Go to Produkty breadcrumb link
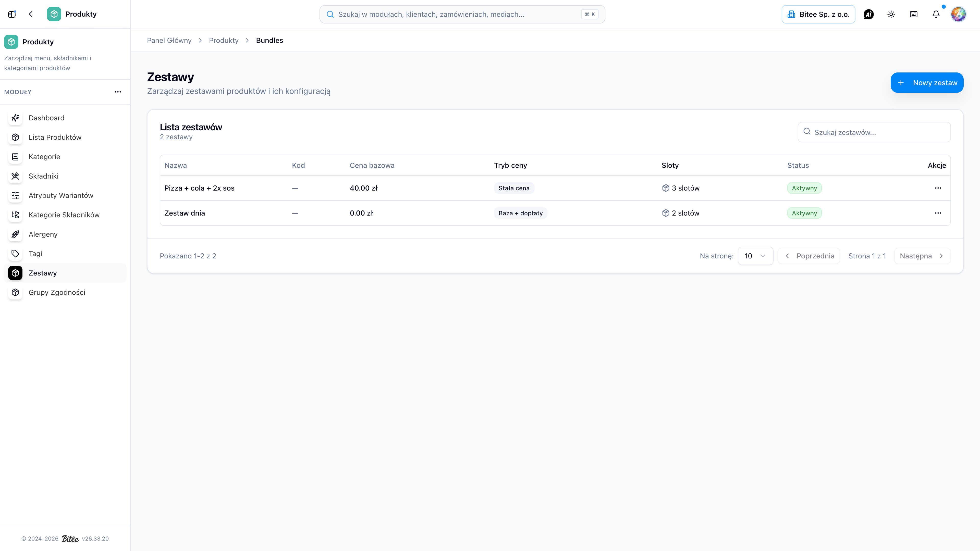 pyautogui.click(x=224, y=40)
